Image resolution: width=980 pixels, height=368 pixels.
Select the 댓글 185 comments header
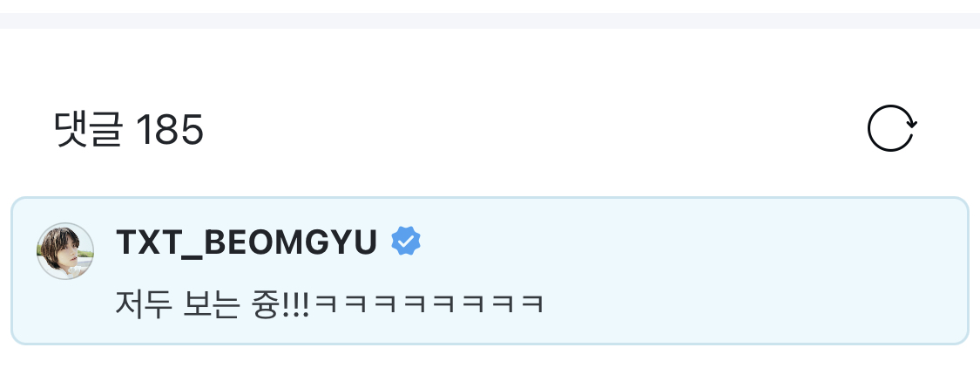click(130, 129)
